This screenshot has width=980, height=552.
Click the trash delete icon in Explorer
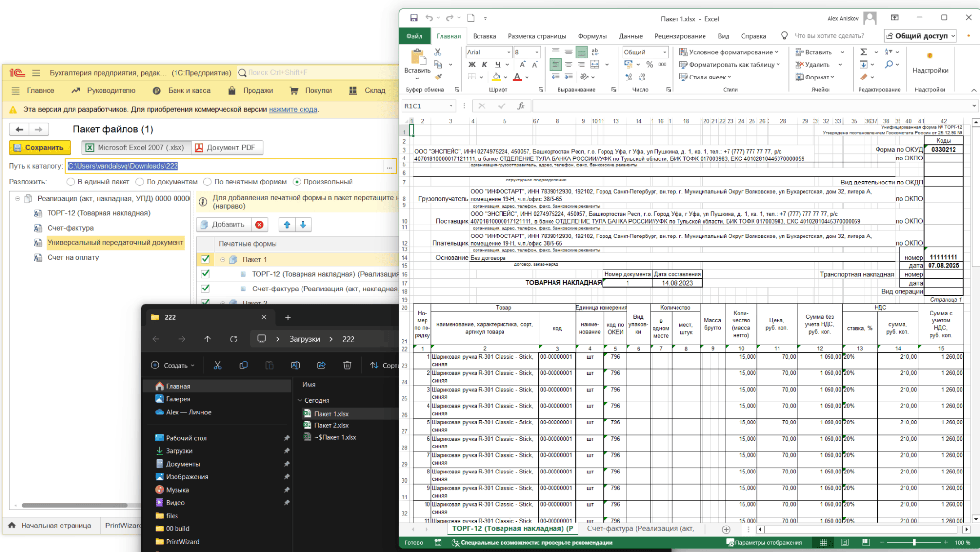[x=347, y=365]
